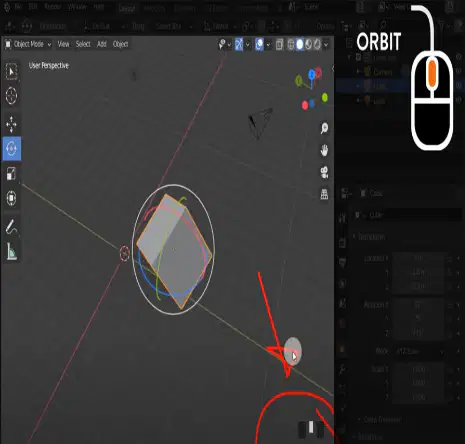Open the overlays options dropdown arrow
The image size is (465, 444).
click(268, 44)
